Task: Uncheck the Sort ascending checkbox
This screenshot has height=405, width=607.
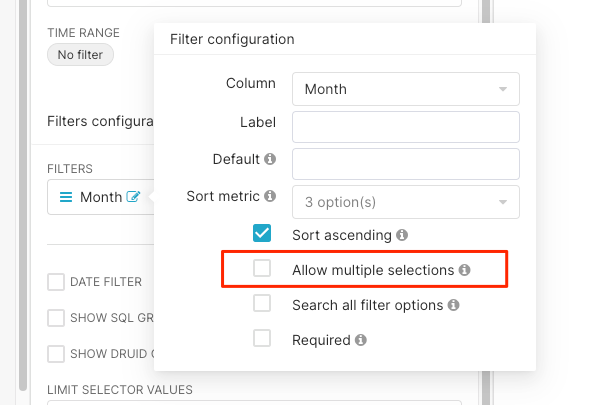Action: pyautogui.click(x=262, y=234)
